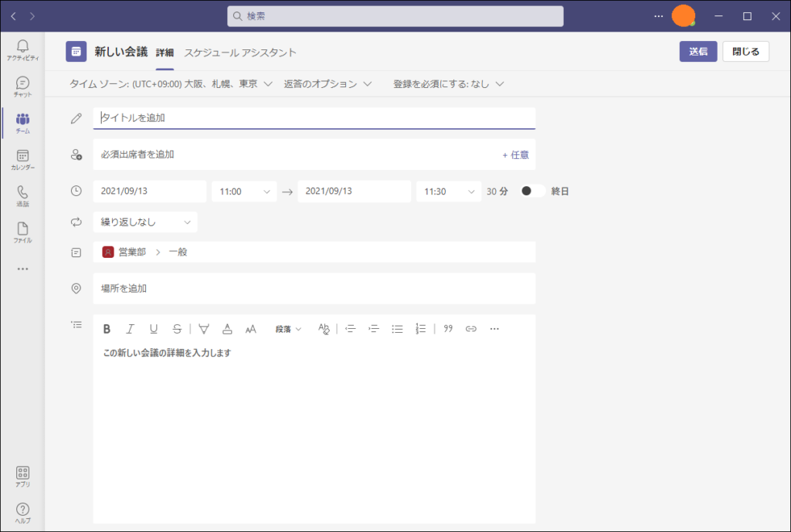Click the new meeting calendar icon

[x=76, y=52]
